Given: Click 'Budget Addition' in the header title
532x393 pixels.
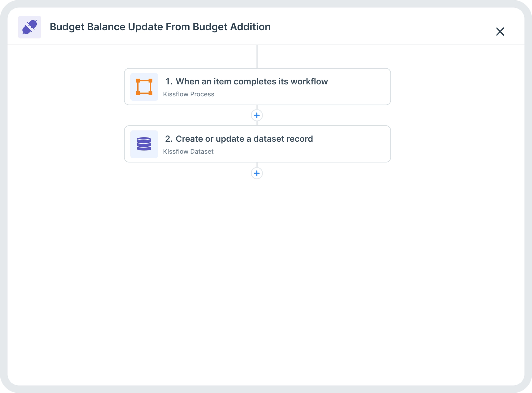Looking at the screenshot, I should (231, 27).
